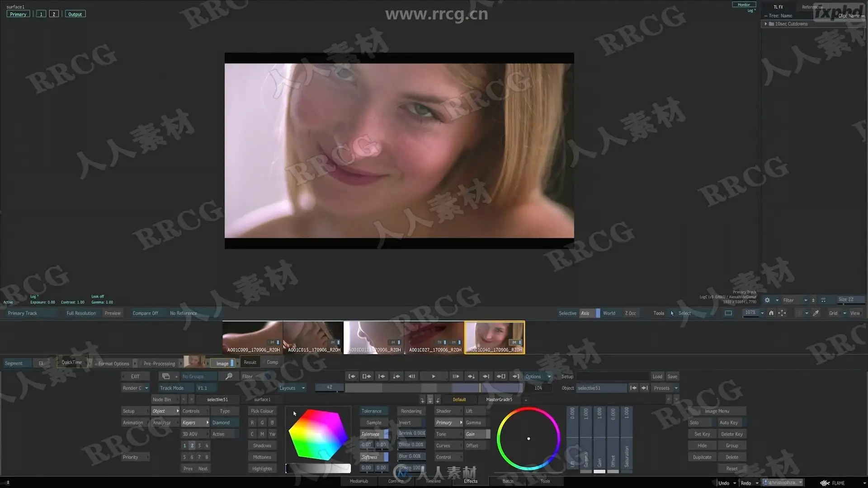
Task: Click the current frame number field 42
Action: tap(330, 388)
